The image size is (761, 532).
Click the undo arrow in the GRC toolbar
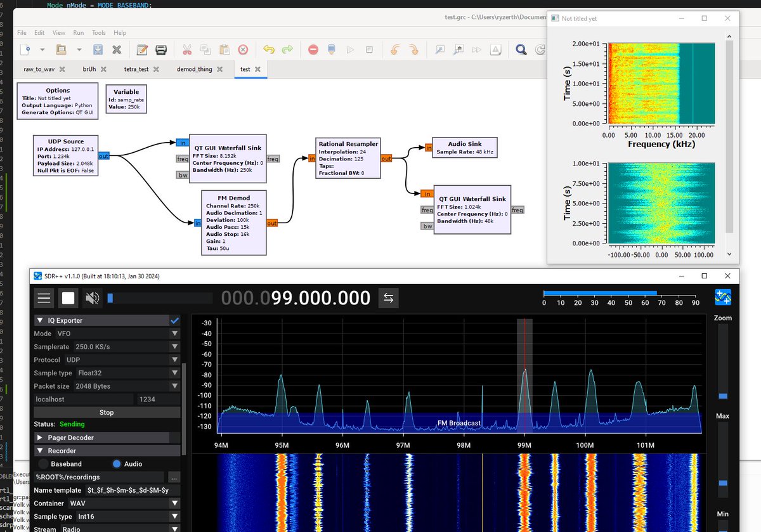pyautogui.click(x=269, y=49)
